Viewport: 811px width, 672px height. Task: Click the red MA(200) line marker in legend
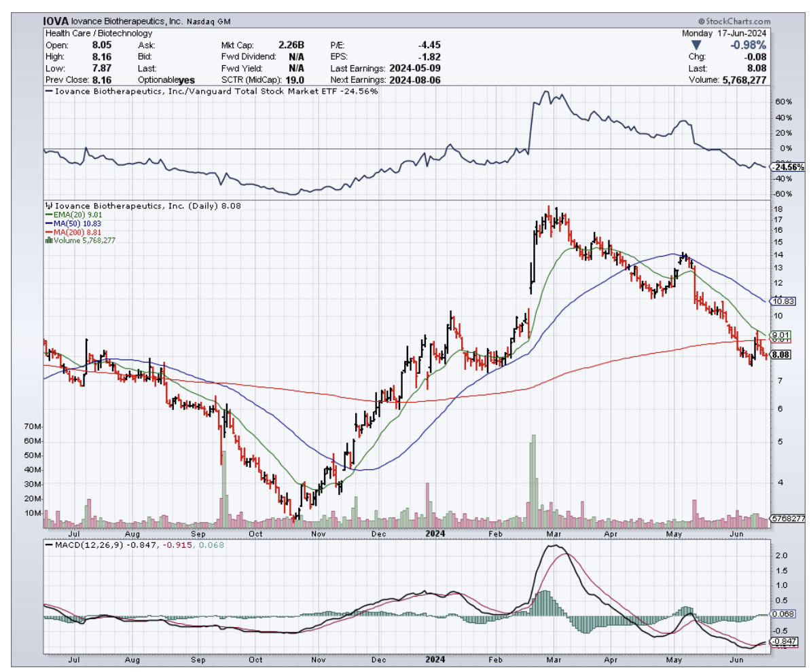click(48, 231)
